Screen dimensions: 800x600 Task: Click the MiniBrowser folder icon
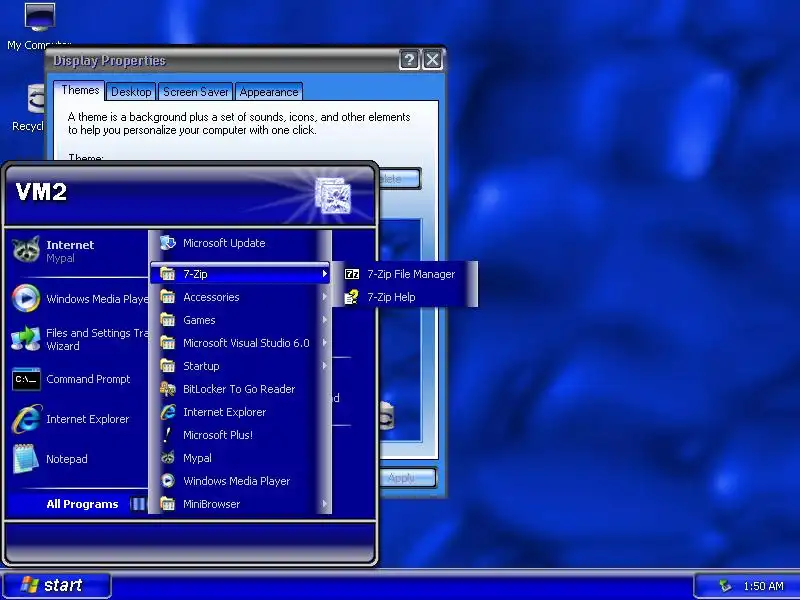click(x=167, y=504)
